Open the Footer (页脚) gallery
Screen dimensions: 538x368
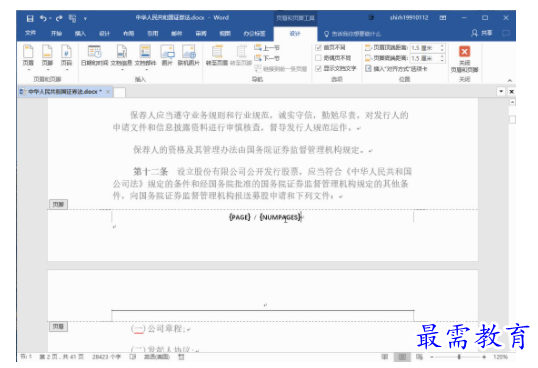47,57
